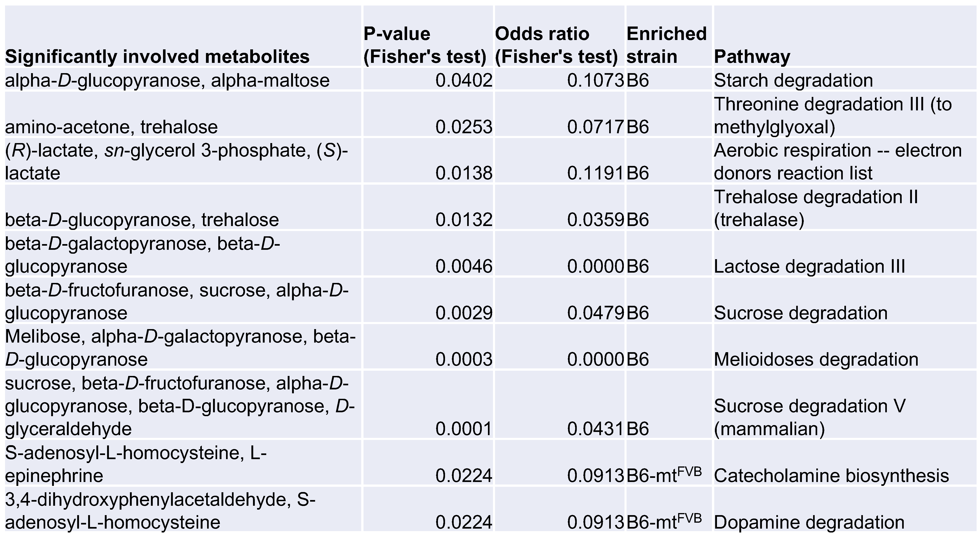
Task: Select the P-value cell 0.0132
Action: pos(464,220)
